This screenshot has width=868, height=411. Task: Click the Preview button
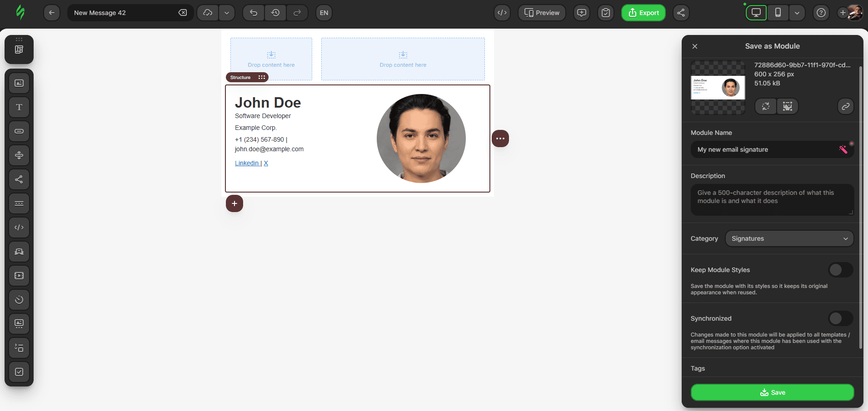pos(542,13)
